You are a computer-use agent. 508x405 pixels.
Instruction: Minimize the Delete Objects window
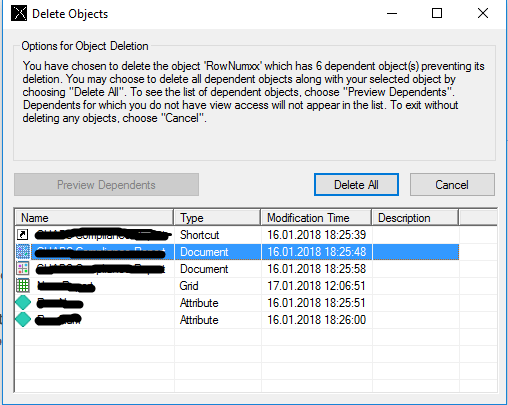click(x=392, y=14)
